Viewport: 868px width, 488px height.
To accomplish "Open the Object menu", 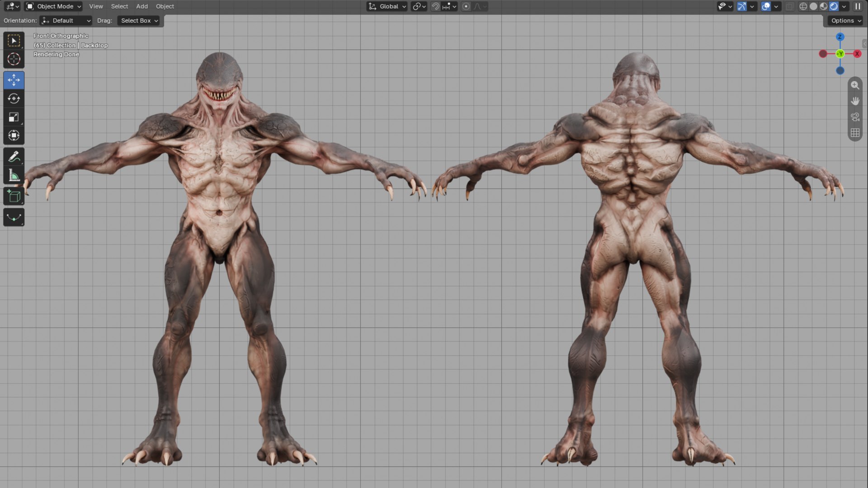I will click(165, 6).
